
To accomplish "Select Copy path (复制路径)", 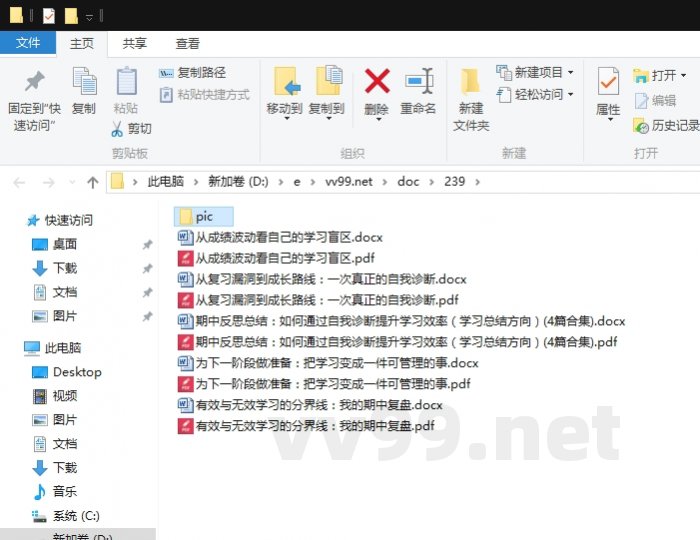I will click(x=192, y=72).
